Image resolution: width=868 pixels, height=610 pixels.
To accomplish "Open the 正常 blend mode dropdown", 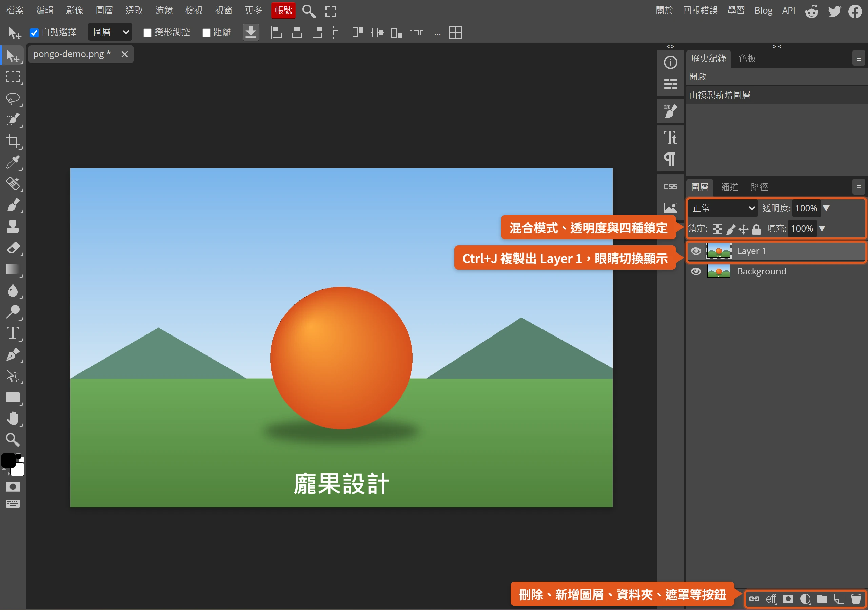I will tap(723, 208).
